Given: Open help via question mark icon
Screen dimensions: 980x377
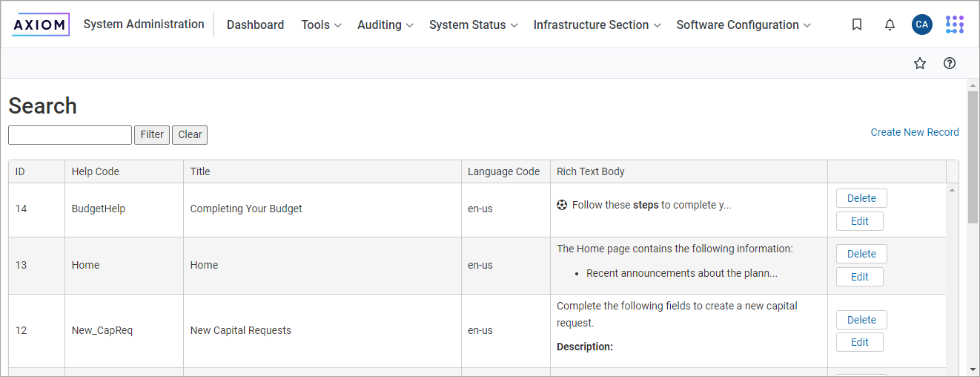Looking at the screenshot, I should tap(949, 63).
